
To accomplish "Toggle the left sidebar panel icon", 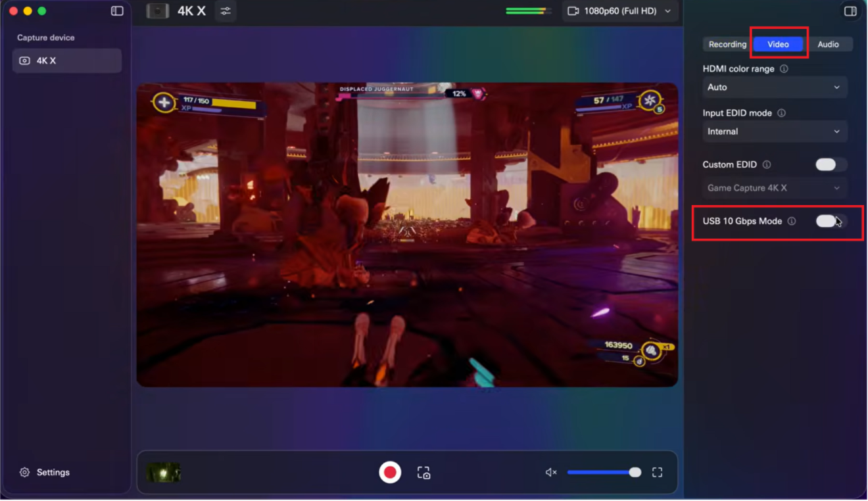I will pos(117,11).
